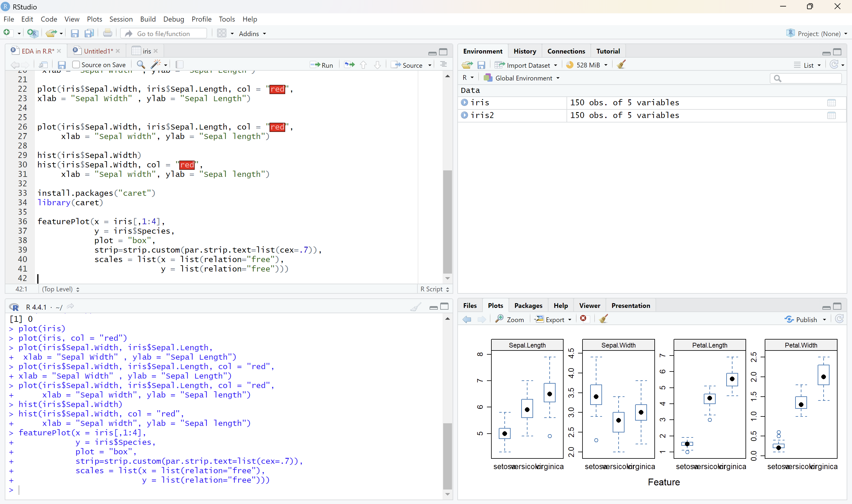The image size is (852, 504).
Task: Expand the iris data object
Action: (x=464, y=102)
